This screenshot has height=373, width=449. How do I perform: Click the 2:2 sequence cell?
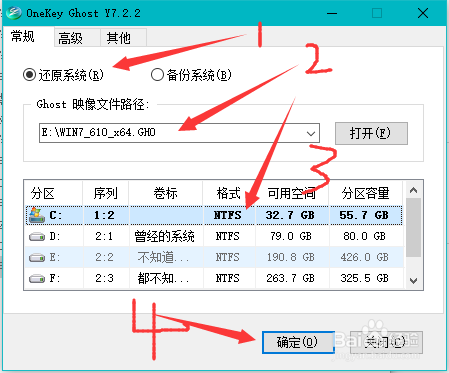(x=105, y=257)
